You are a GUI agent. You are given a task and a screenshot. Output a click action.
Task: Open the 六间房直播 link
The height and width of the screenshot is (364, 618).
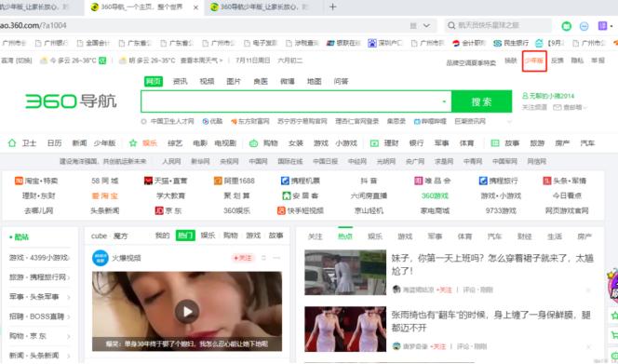369,196
